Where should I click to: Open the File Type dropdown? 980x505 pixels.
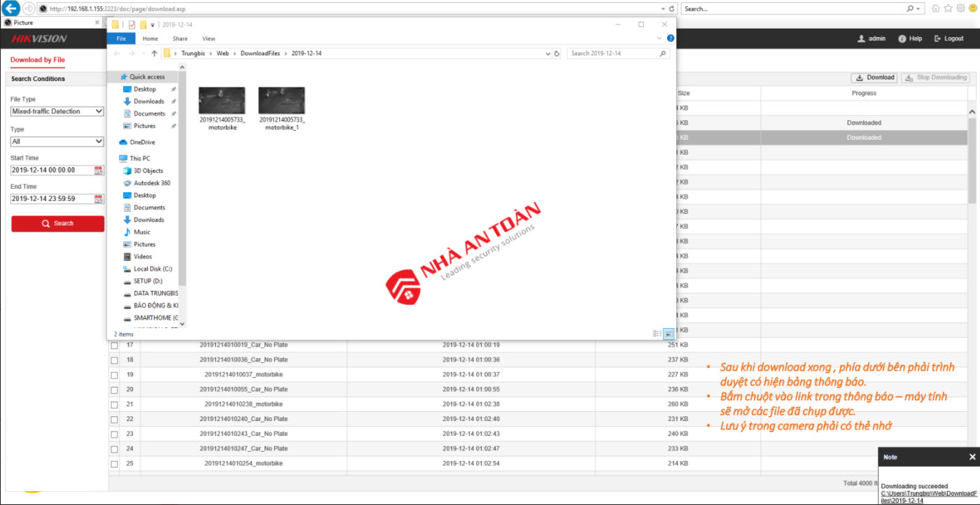pos(57,111)
